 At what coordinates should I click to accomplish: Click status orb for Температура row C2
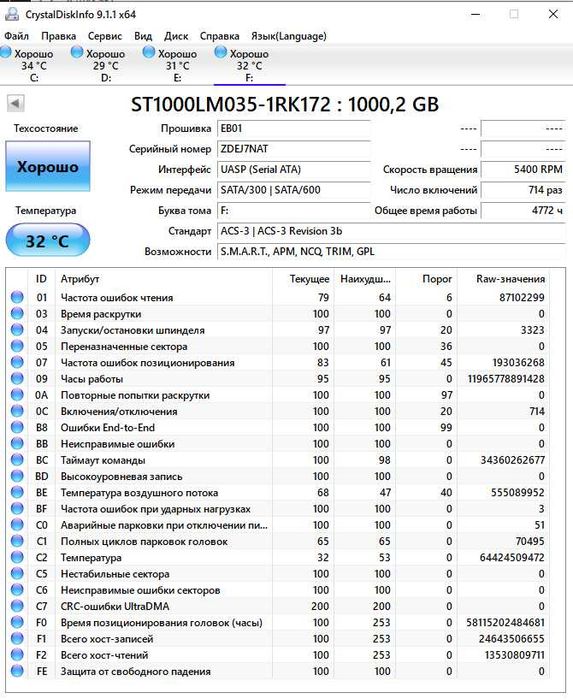[17, 557]
